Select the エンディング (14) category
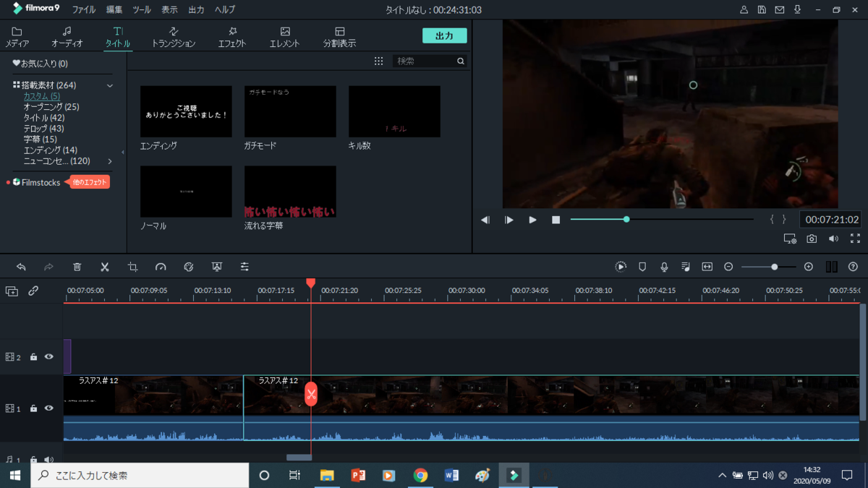868x488 pixels. (50, 150)
